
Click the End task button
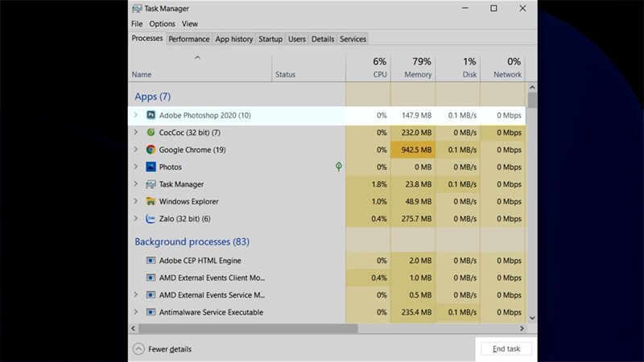click(x=506, y=348)
